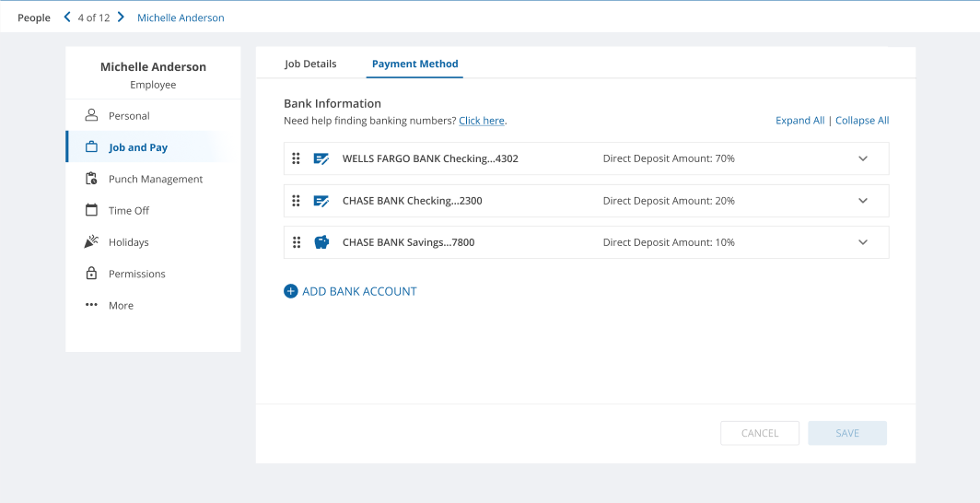The height and width of the screenshot is (503, 980).
Task: Go to next person with right chevron
Action: (122, 18)
